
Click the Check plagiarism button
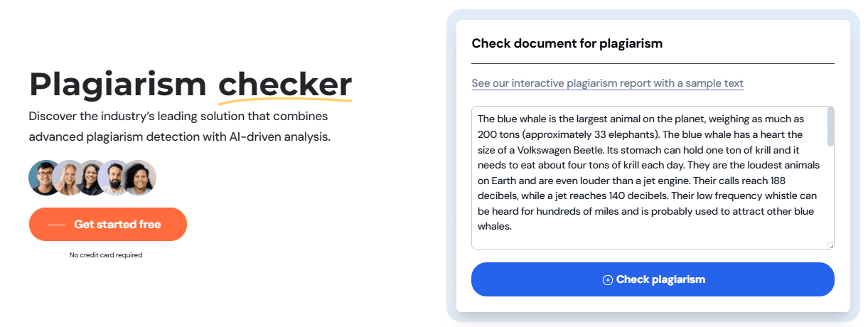tap(653, 279)
